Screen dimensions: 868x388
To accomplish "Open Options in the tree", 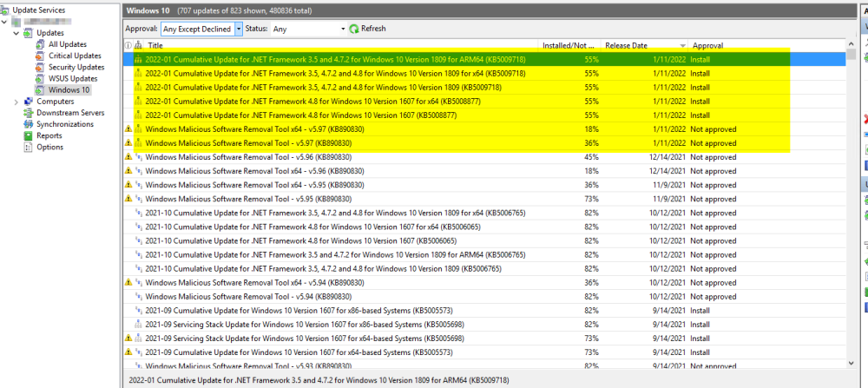I will [x=49, y=148].
